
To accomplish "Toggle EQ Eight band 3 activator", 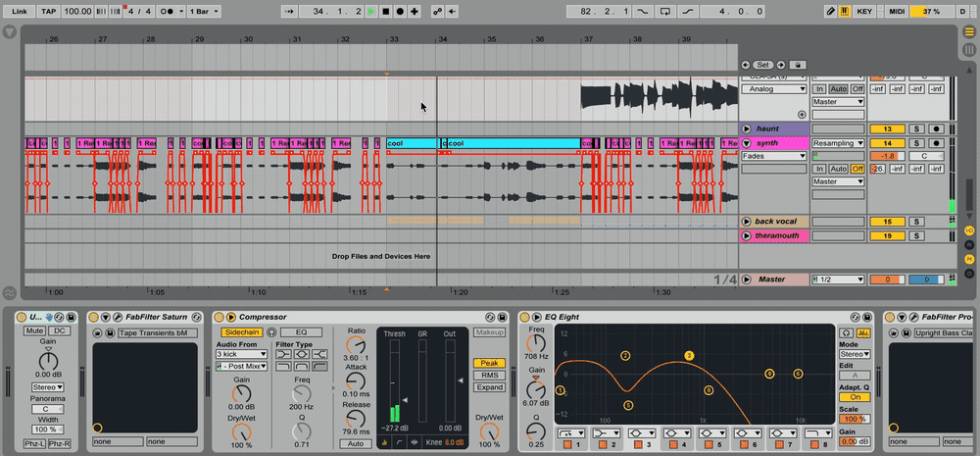I will [x=638, y=445].
